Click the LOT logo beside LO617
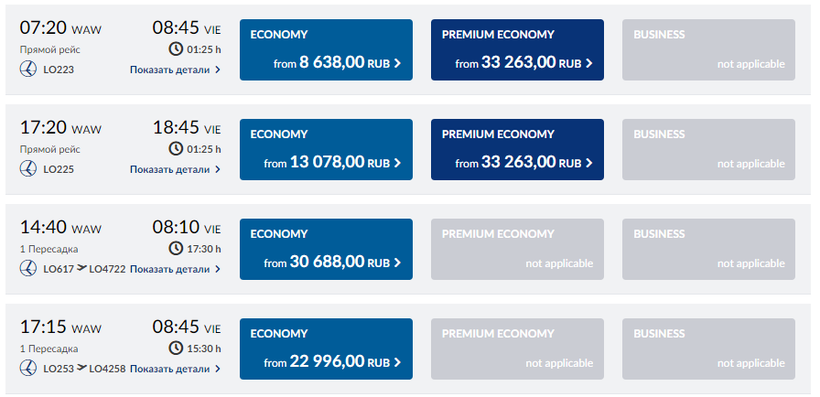Screen dimensions: 820x397 (x=28, y=269)
